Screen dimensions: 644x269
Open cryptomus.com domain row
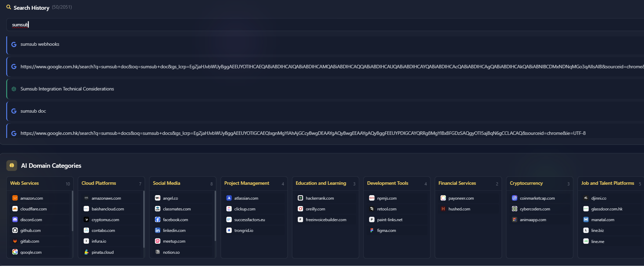(x=111, y=220)
